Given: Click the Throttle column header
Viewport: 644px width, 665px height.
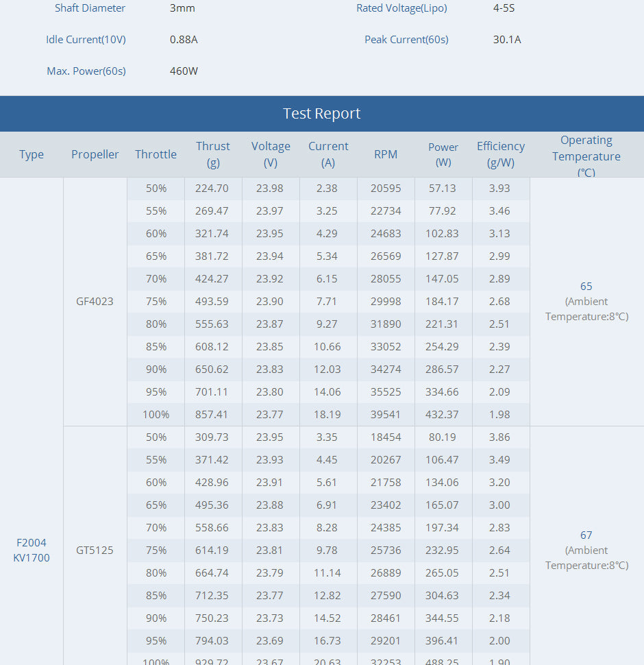Looking at the screenshot, I should click(156, 155).
